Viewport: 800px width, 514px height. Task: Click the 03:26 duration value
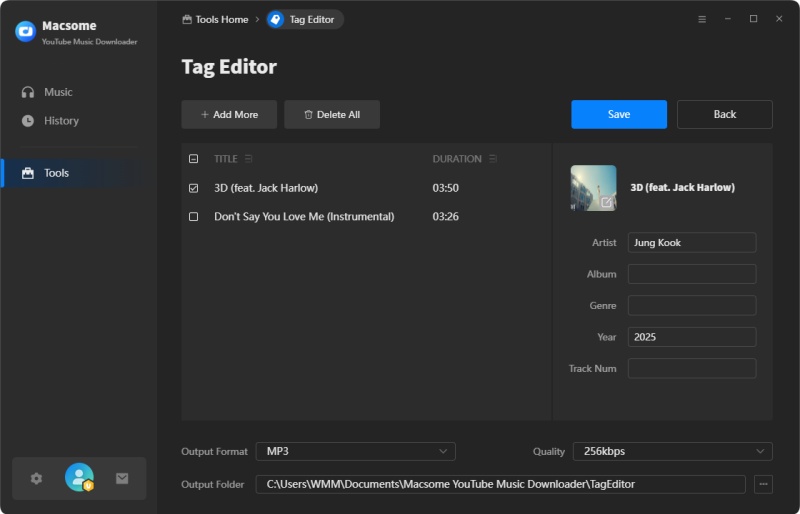coord(445,216)
